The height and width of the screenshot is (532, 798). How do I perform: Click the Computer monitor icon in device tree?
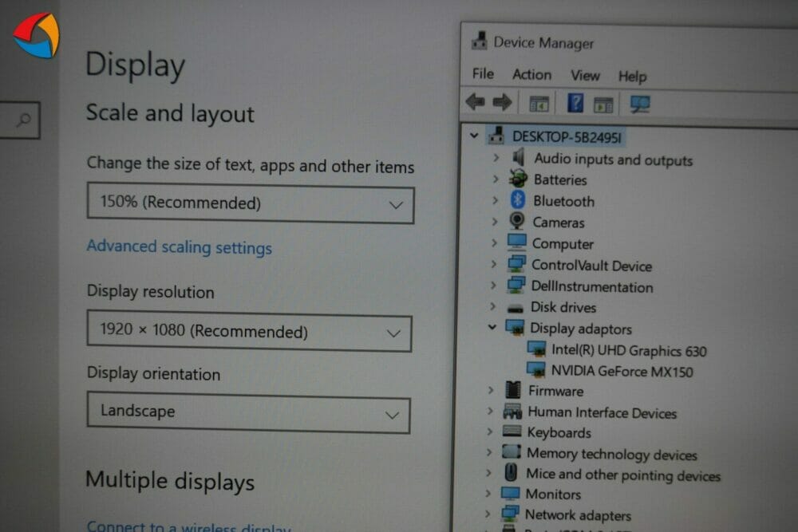(516, 242)
